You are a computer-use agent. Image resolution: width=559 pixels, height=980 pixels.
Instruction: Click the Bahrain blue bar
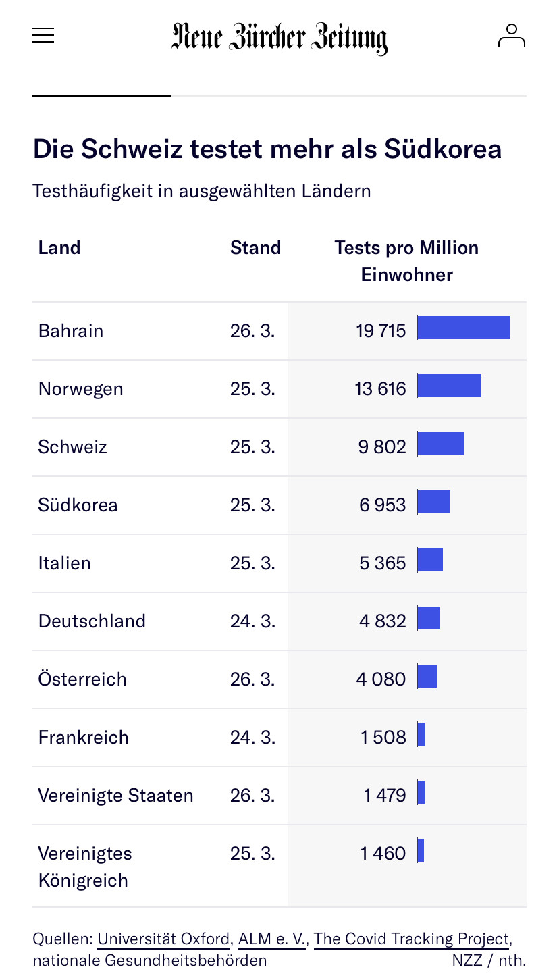tap(464, 328)
